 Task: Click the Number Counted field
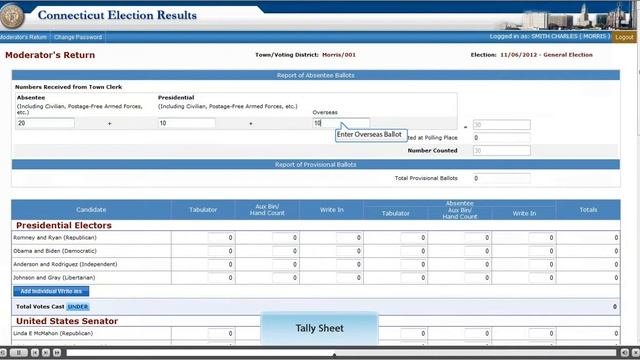[x=502, y=151]
